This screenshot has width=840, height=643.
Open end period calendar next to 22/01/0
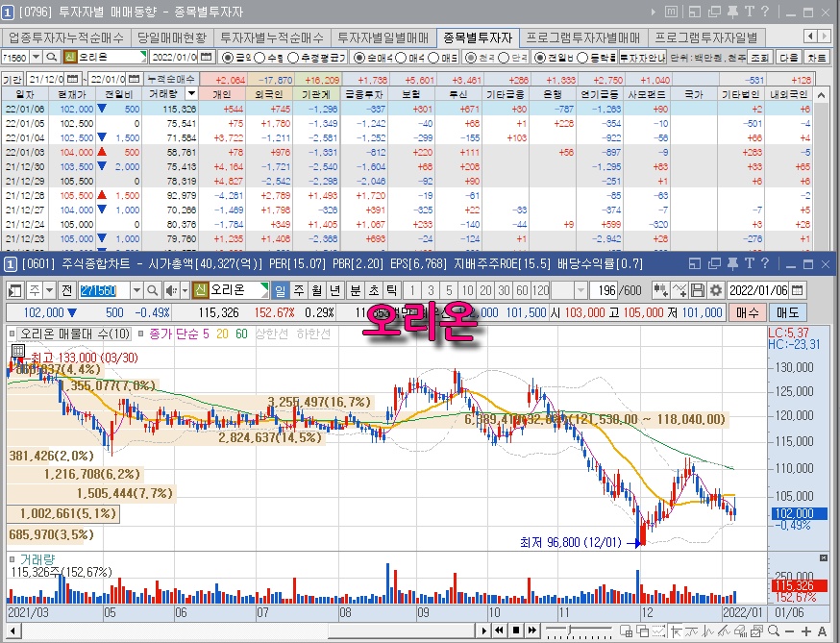coord(134,80)
